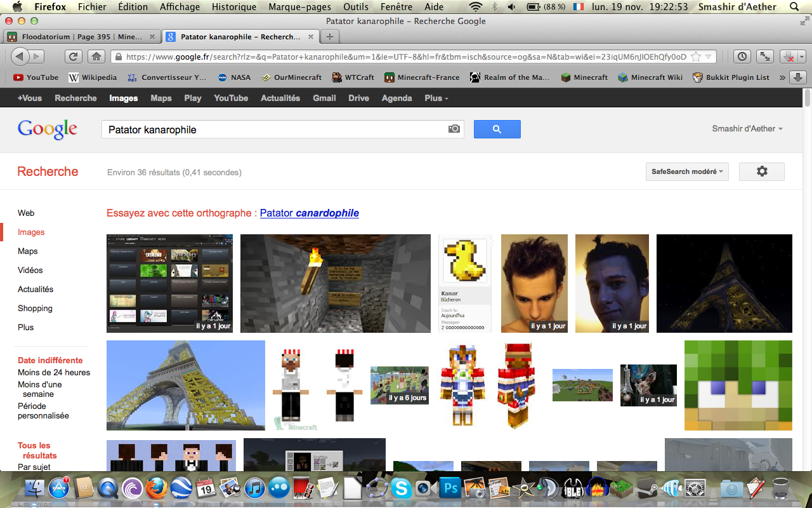Go back with Firefox back arrow

click(20, 57)
